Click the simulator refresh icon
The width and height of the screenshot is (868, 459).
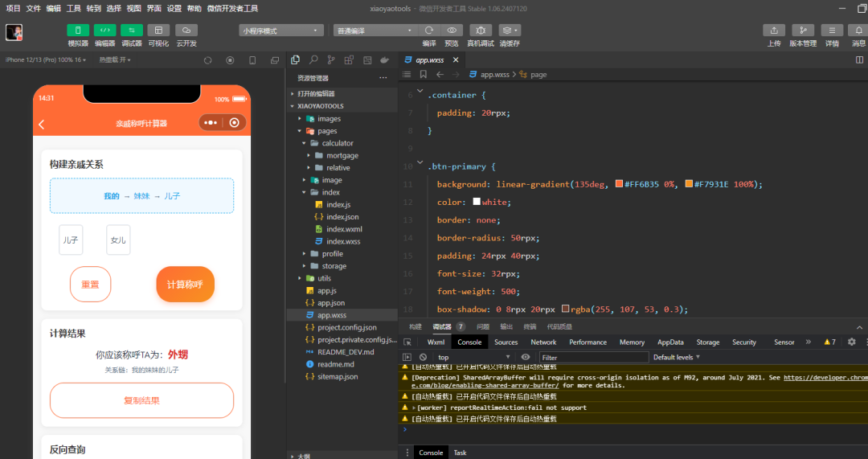[x=207, y=60]
